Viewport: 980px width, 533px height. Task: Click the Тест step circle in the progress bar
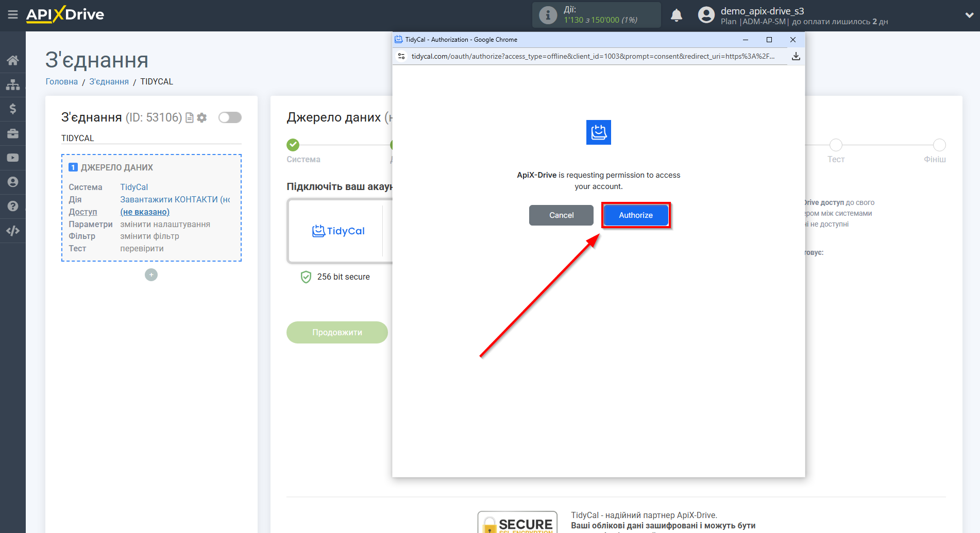click(836, 145)
